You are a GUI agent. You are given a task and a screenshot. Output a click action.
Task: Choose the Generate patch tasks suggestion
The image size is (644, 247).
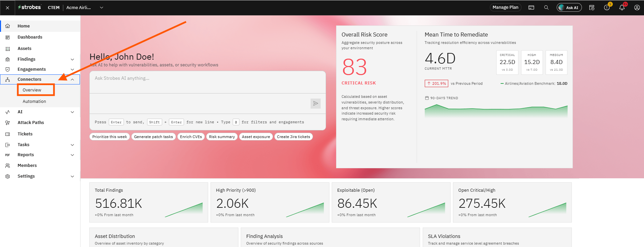pos(153,137)
